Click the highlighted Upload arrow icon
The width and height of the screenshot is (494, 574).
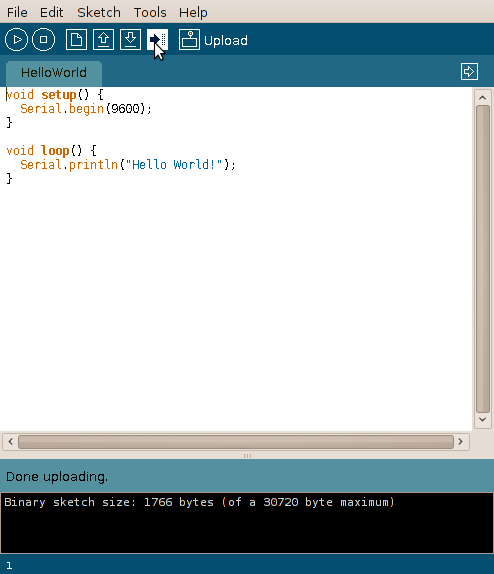click(157, 40)
